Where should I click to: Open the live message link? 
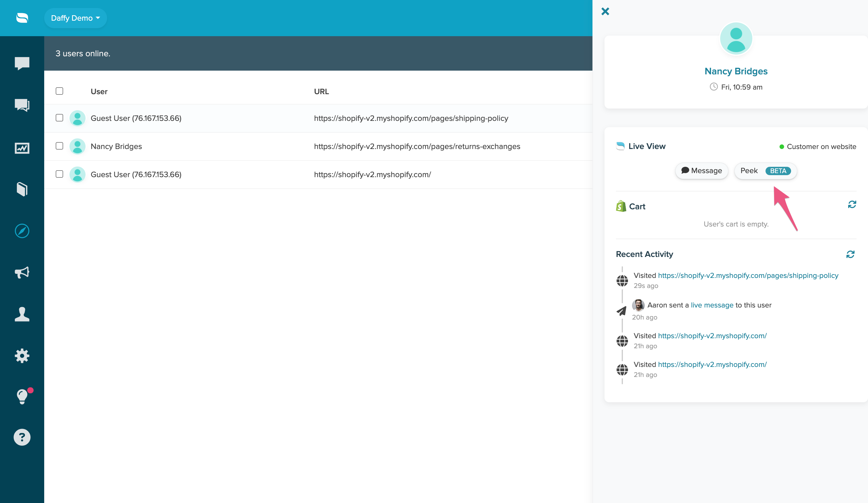pos(712,305)
